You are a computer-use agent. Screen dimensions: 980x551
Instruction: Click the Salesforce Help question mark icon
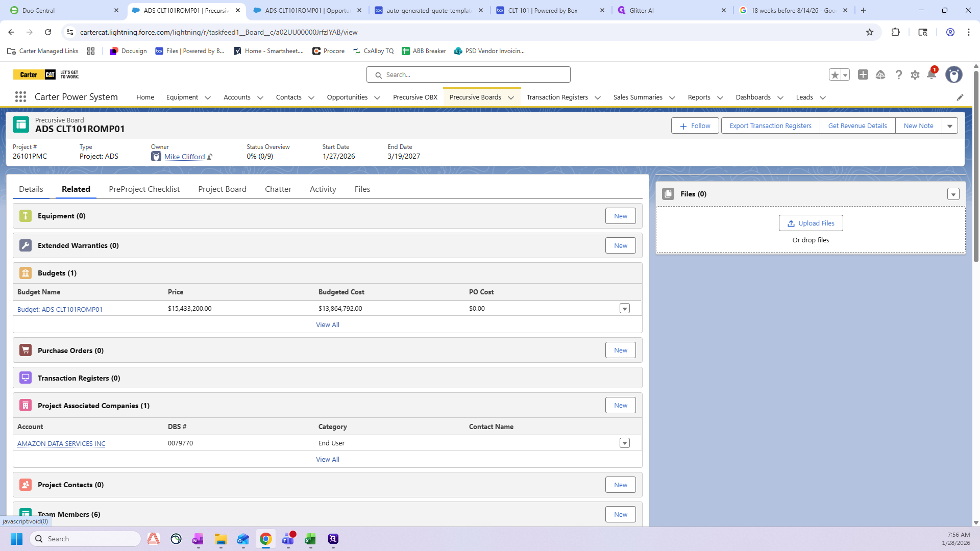[898, 75]
